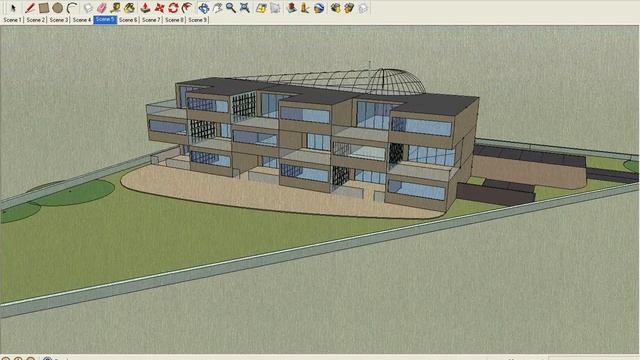Click the Share Model box icon
The height and width of the screenshot is (360, 640).
[x=349, y=8]
